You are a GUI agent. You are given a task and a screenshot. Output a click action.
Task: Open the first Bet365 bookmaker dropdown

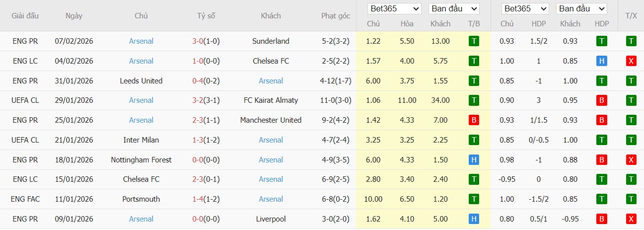click(394, 9)
